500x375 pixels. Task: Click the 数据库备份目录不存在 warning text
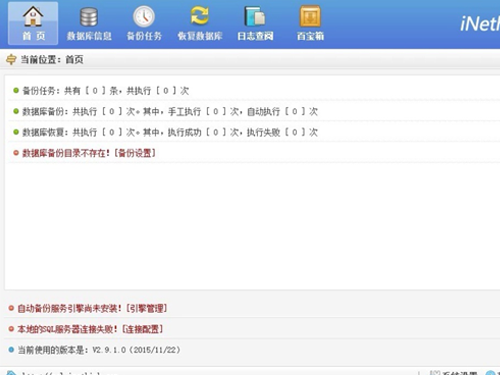click(66, 153)
